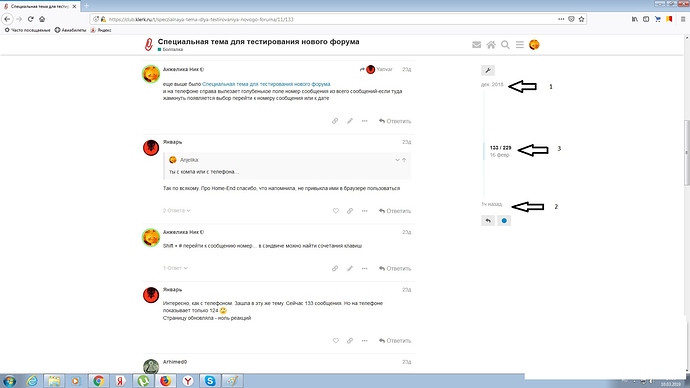This screenshot has height=388, width=690.
Task: Show more actions on 'Так по всякому' post
Action: click(364, 211)
